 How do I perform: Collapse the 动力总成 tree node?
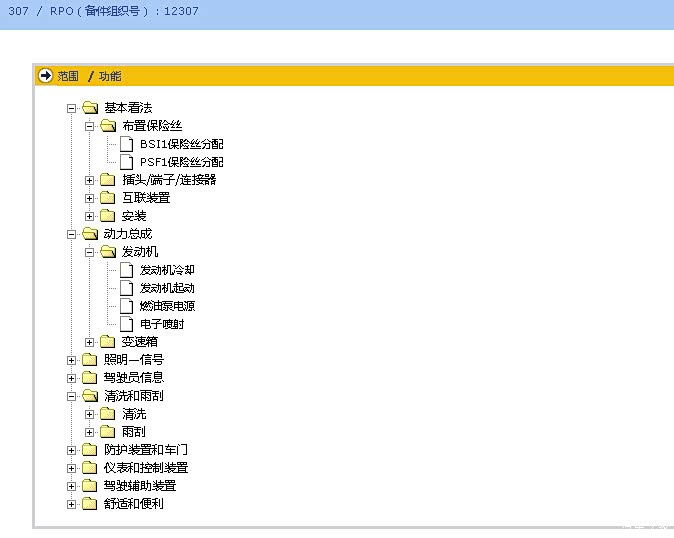pos(71,234)
